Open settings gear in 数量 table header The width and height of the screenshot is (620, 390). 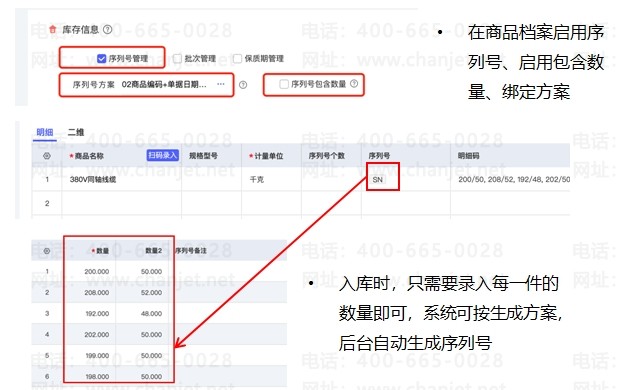[47, 251]
